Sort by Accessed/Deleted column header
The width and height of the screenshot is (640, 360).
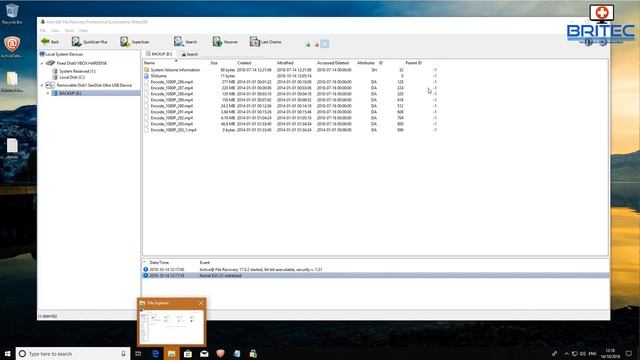coord(335,63)
